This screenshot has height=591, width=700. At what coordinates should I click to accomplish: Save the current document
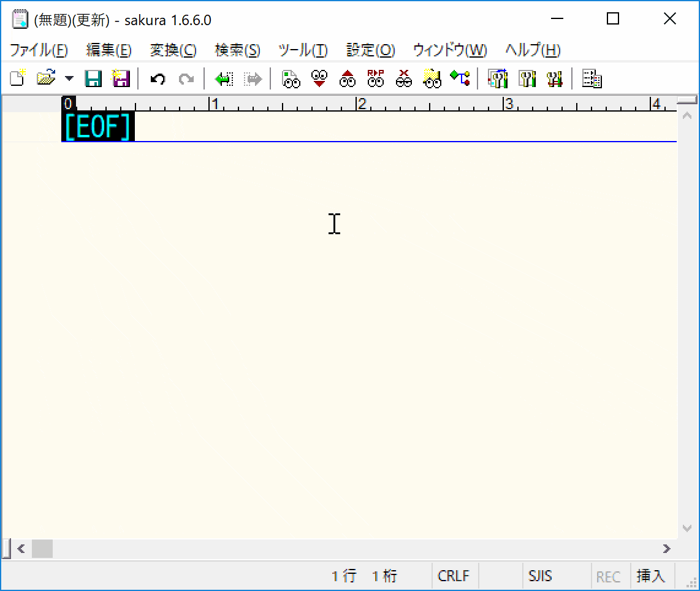coord(93,78)
